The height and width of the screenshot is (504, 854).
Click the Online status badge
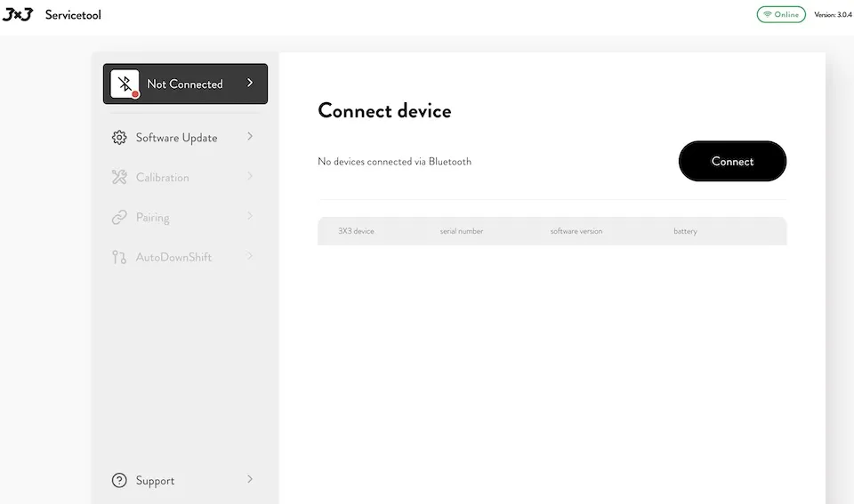point(781,15)
